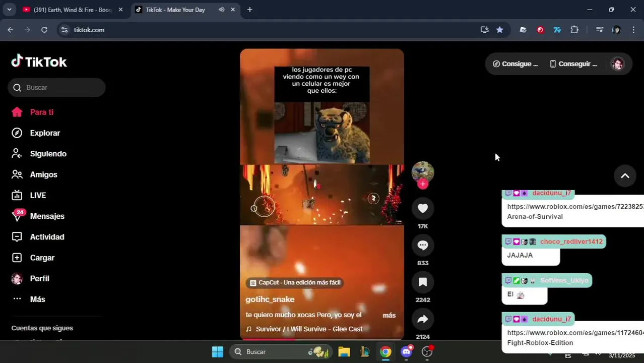
Task: Follow creator using red plus badge
Action: 423,184
